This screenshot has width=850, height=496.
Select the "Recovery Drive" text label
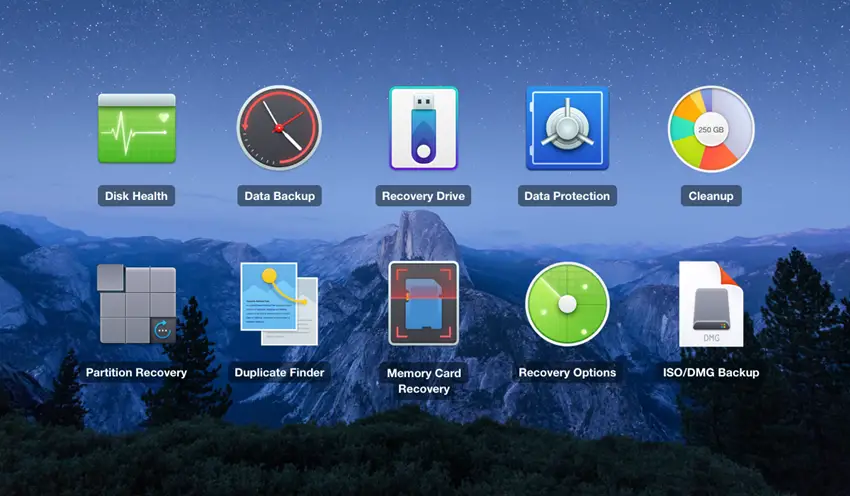tap(423, 196)
